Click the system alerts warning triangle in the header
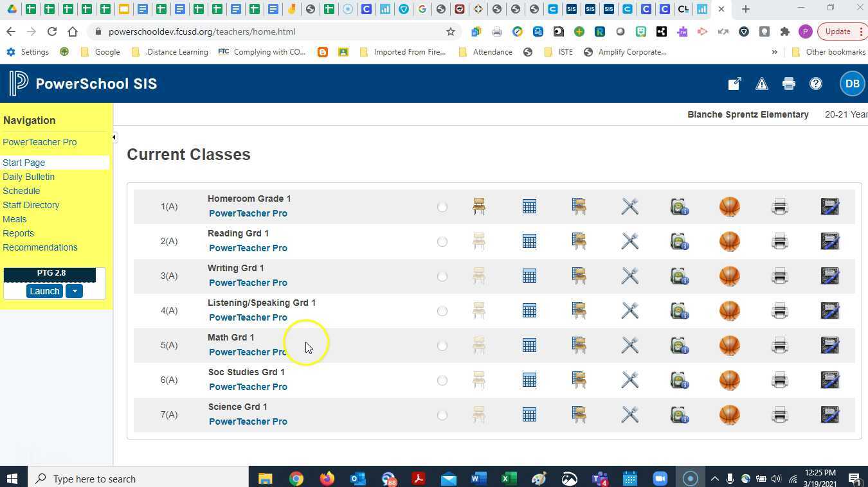 click(x=761, y=84)
